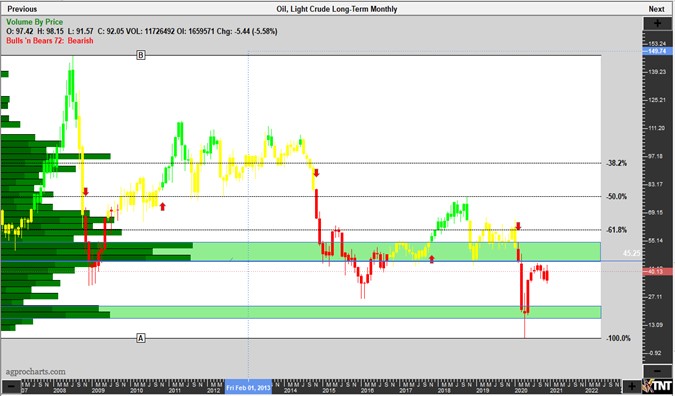This screenshot has height=396, width=675.
Task: Go to the Next chart
Action: [x=656, y=9]
